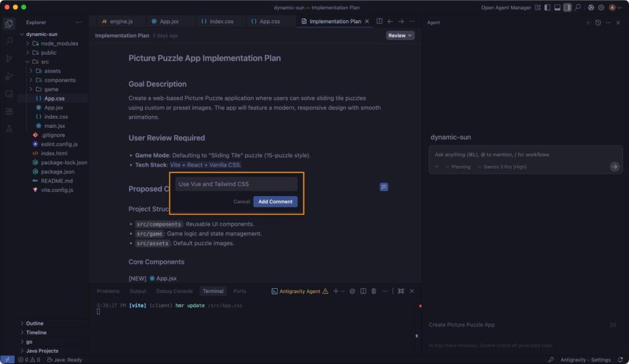Split the editor to the right
Viewport: 629px width, 364px height.
click(x=380, y=21)
